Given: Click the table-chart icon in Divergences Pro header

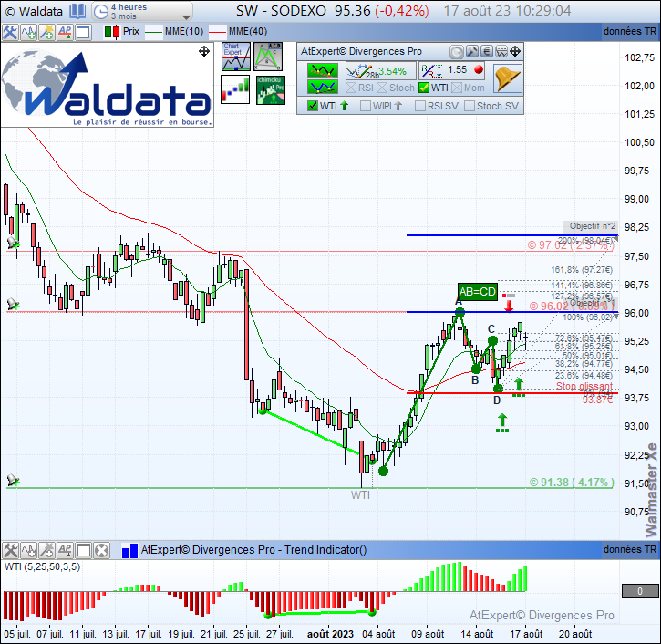Looking at the screenshot, I should point(501,52).
